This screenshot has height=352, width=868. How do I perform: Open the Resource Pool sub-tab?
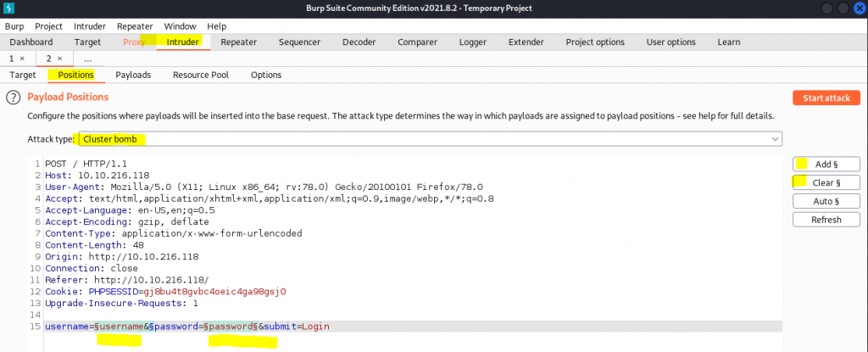pyautogui.click(x=200, y=75)
